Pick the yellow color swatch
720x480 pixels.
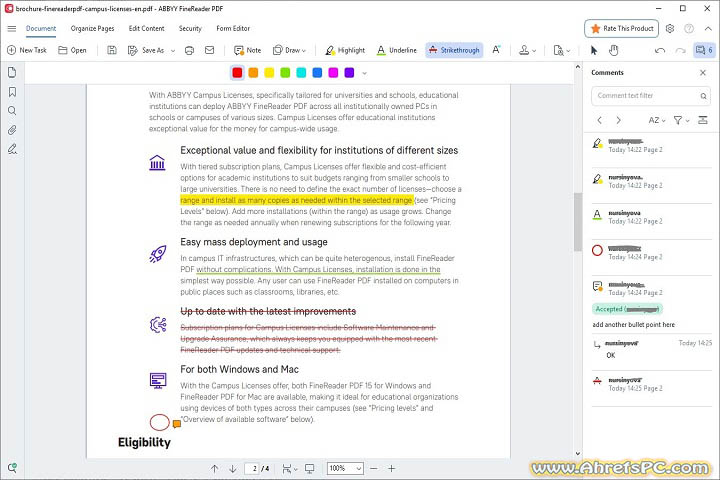point(269,73)
